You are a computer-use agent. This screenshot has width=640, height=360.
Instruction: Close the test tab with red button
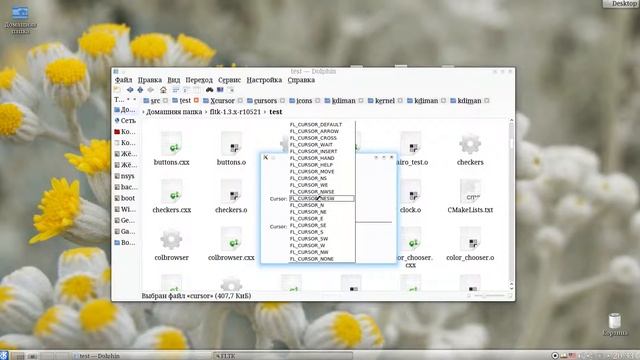tap(196, 100)
